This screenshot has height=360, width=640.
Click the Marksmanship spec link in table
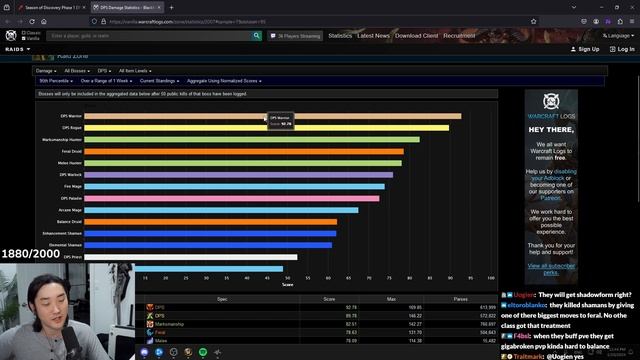pos(169,324)
